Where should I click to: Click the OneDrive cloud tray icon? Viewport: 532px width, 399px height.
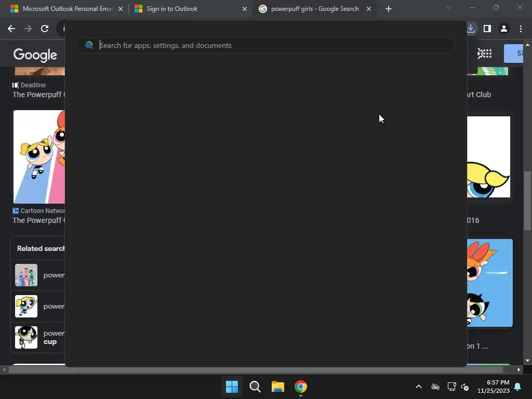435,387
